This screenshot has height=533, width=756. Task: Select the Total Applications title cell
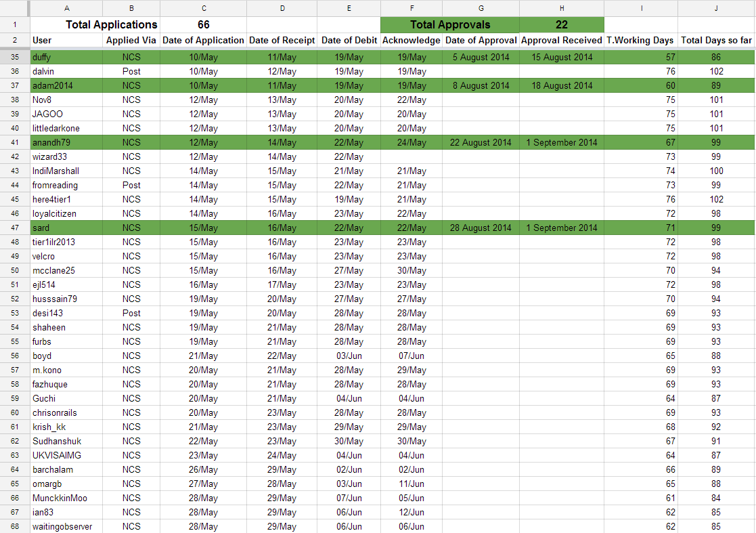[112, 25]
